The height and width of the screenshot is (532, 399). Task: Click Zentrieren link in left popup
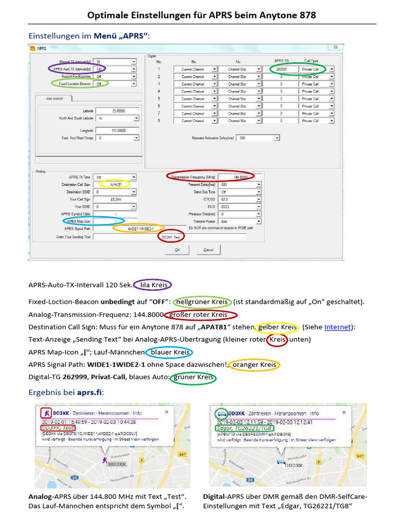(84, 413)
